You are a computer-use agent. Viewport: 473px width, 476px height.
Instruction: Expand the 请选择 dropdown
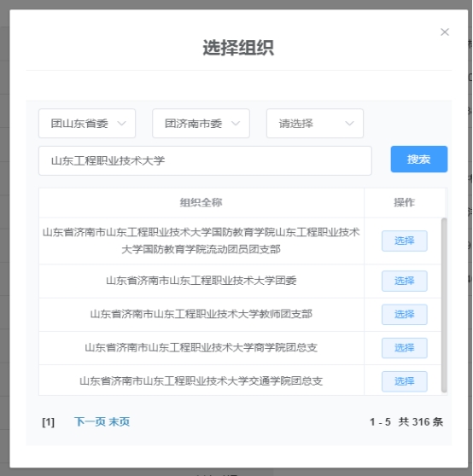(x=315, y=123)
